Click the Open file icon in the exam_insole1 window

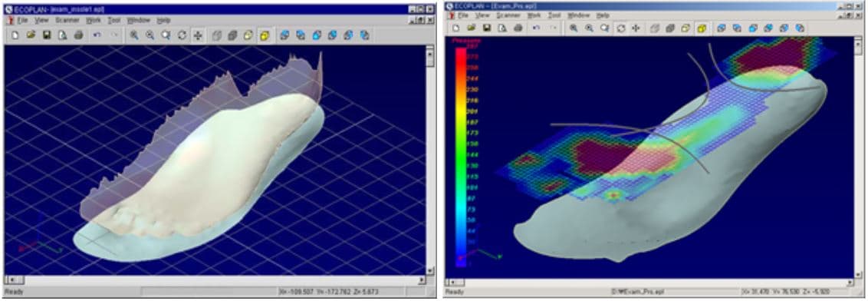(x=31, y=35)
